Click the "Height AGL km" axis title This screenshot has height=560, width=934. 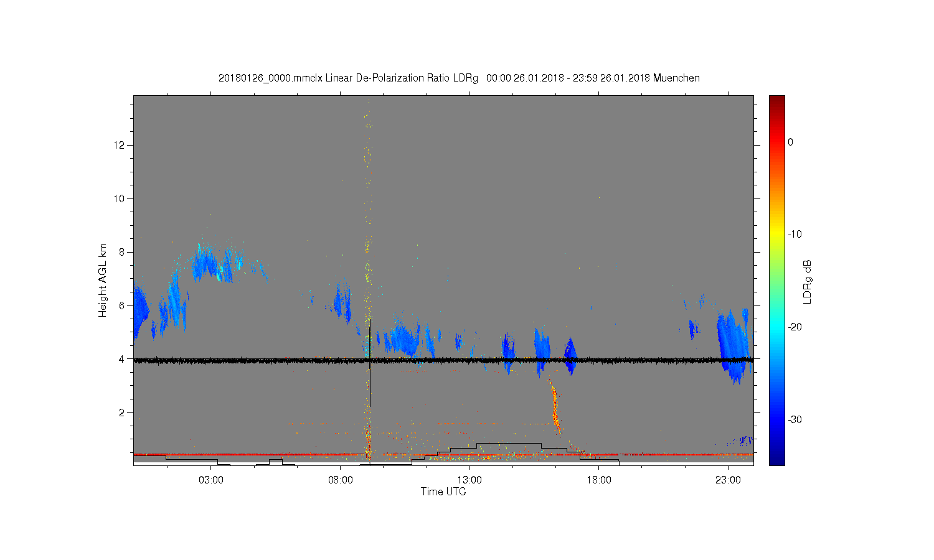(x=103, y=280)
